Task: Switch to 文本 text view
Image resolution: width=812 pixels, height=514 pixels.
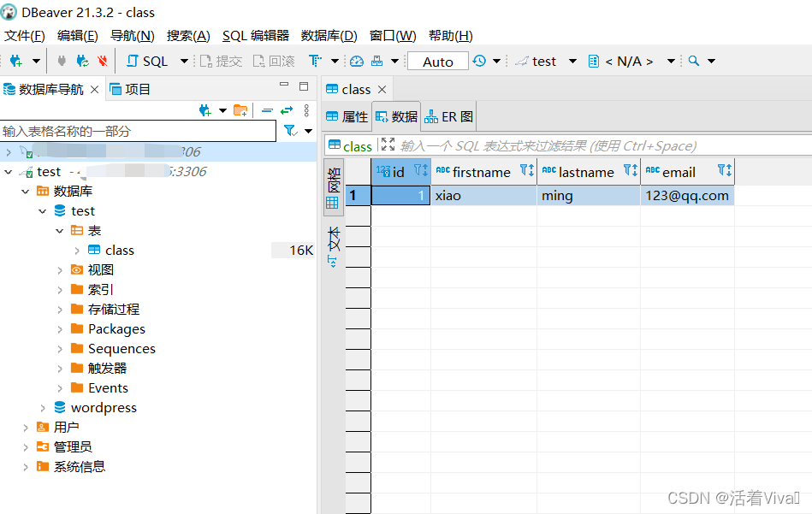Action: (x=333, y=246)
